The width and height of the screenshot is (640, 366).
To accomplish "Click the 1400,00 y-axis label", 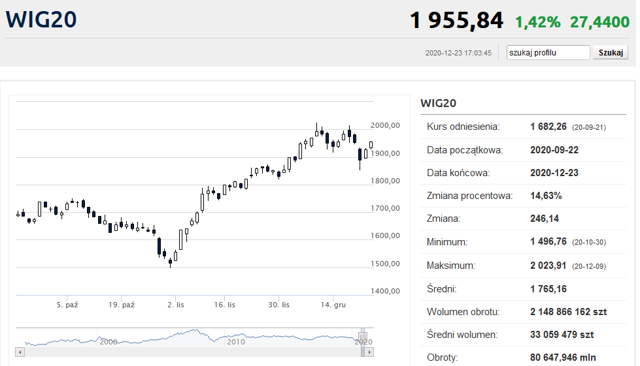I will [x=385, y=291].
